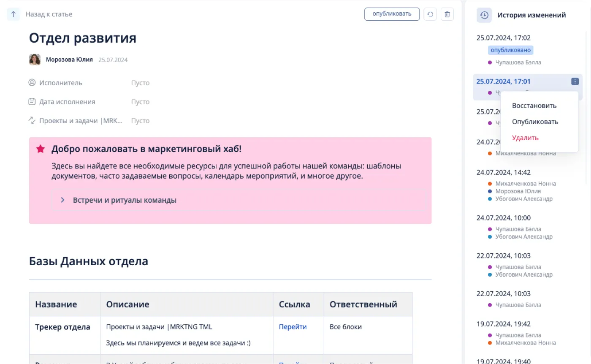591x364 pixels.
Task: Click the опубликовать button
Action: point(392,14)
